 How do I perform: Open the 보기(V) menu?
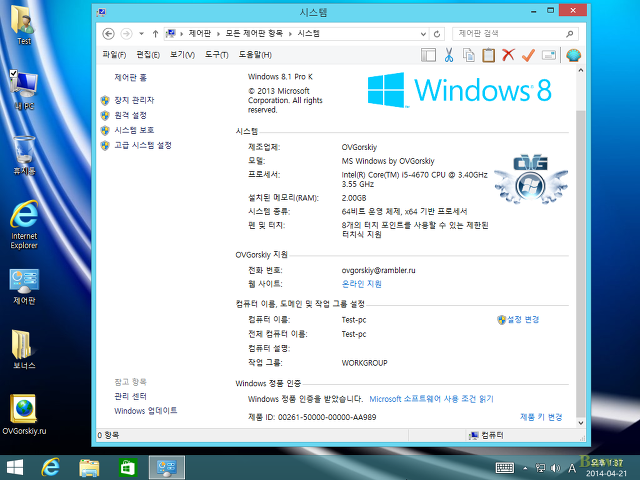point(182,55)
